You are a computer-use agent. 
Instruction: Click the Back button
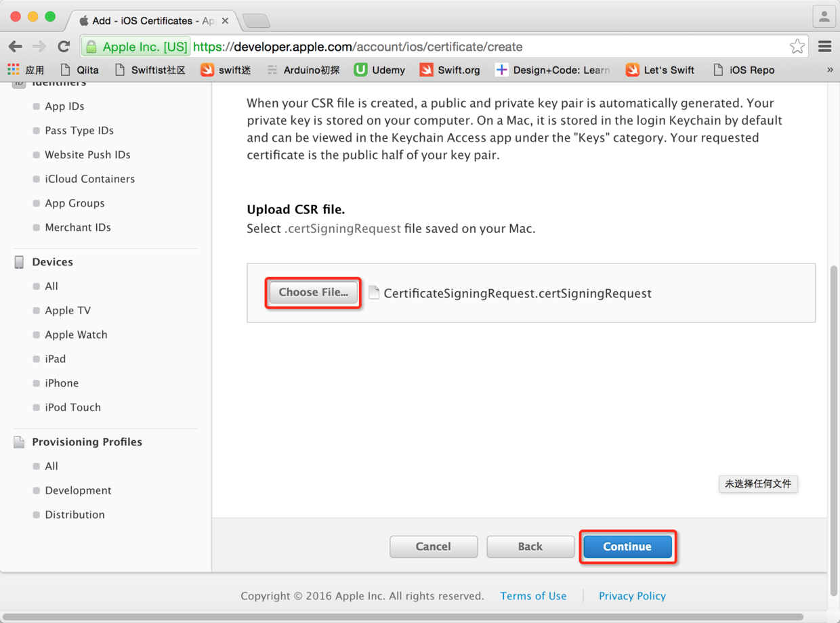tap(530, 546)
